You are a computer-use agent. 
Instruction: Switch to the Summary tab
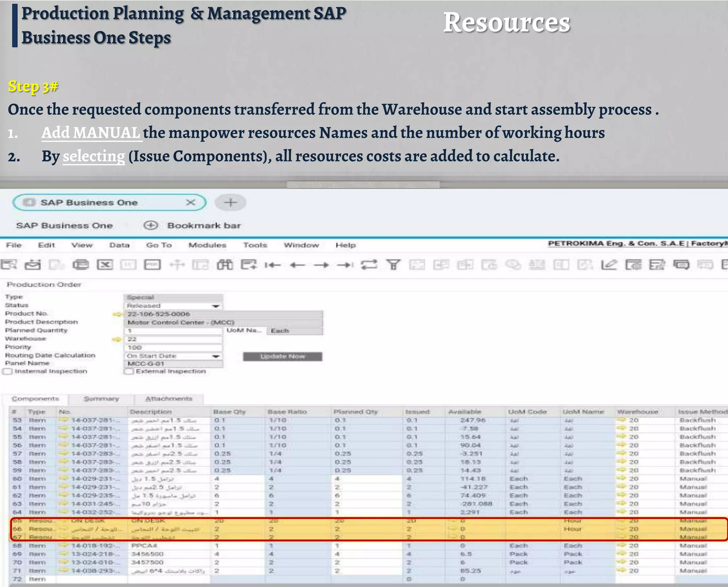pos(101,399)
